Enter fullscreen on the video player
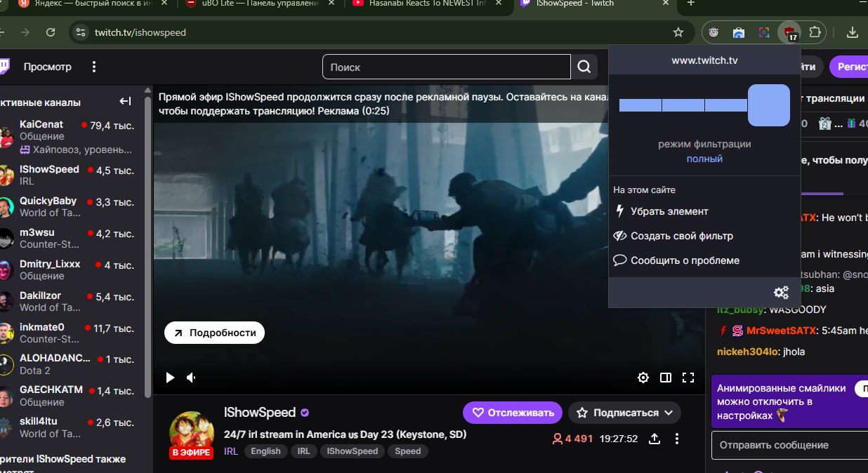Screen dimensions: 868x473 pyautogui.click(x=688, y=378)
